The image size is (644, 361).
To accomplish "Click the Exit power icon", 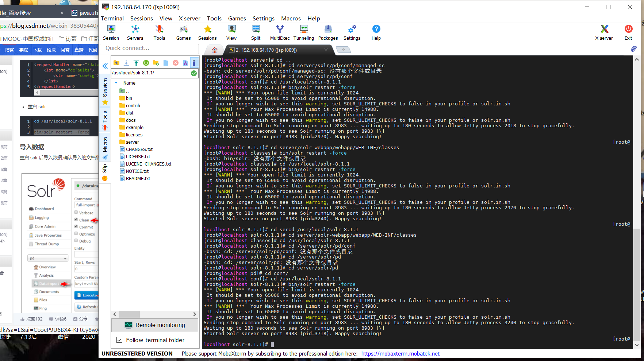I will click(x=628, y=32).
